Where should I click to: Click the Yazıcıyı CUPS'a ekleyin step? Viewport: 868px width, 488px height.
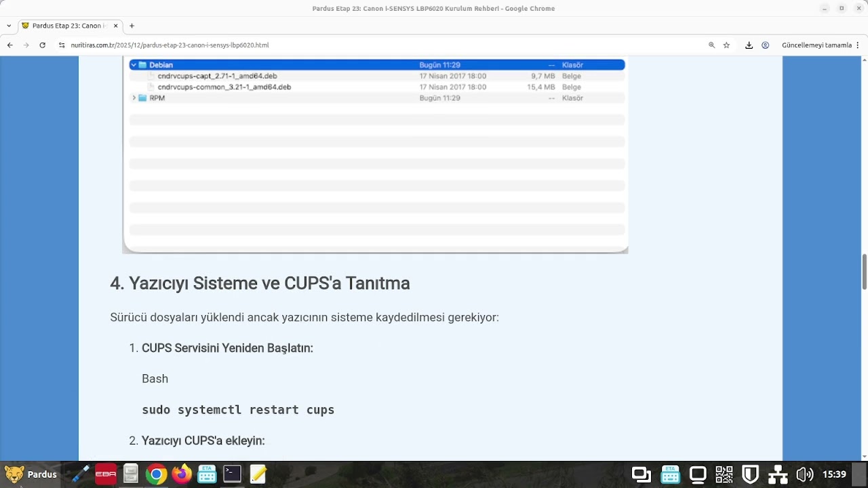point(203,441)
